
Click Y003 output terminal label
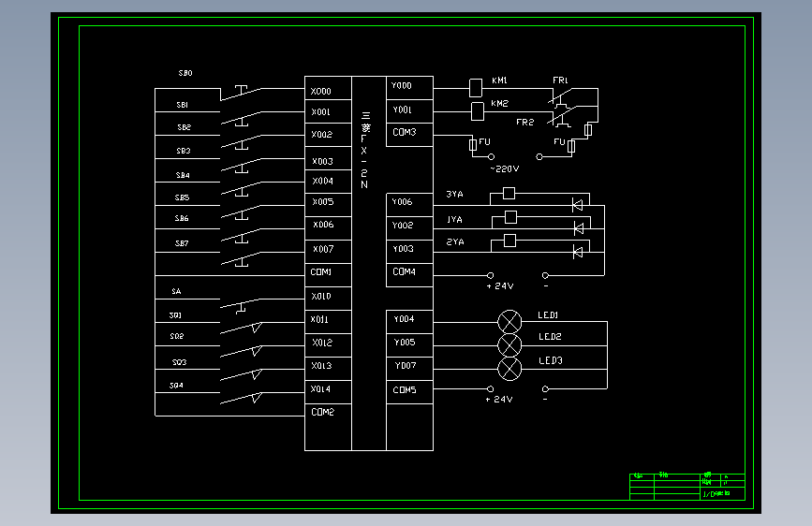(403, 249)
